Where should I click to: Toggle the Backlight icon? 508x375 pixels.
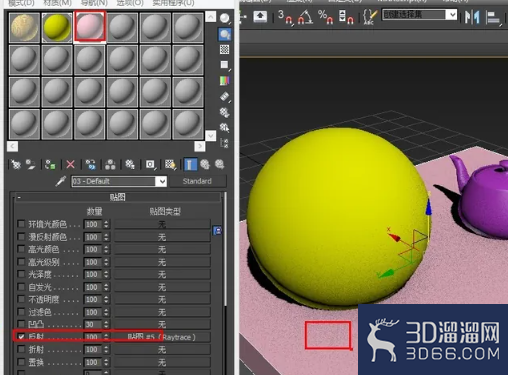(225, 34)
